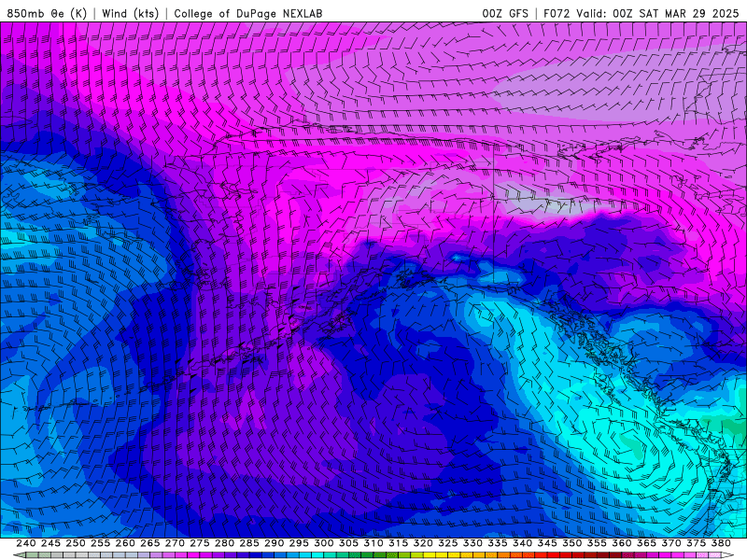Click the 245 value on the color scale
The height and width of the screenshot is (560, 747).
(x=50, y=543)
